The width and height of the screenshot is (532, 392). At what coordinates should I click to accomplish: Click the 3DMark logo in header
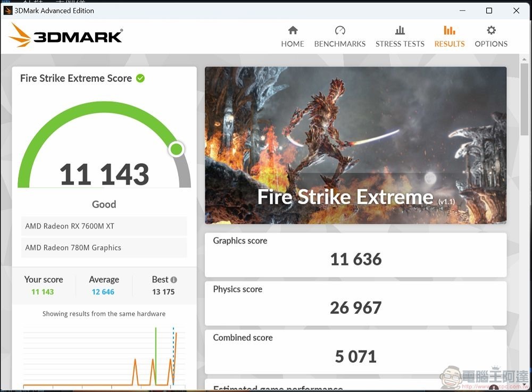(66, 35)
